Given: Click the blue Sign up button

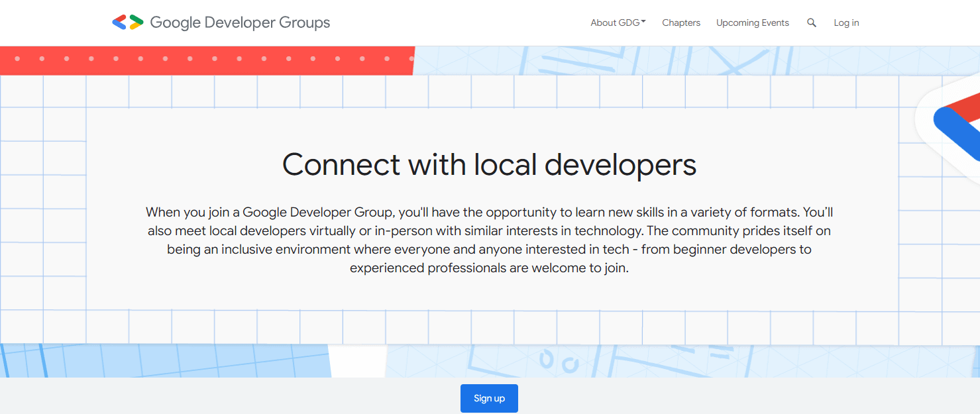Looking at the screenshot, I should [489, 398].
